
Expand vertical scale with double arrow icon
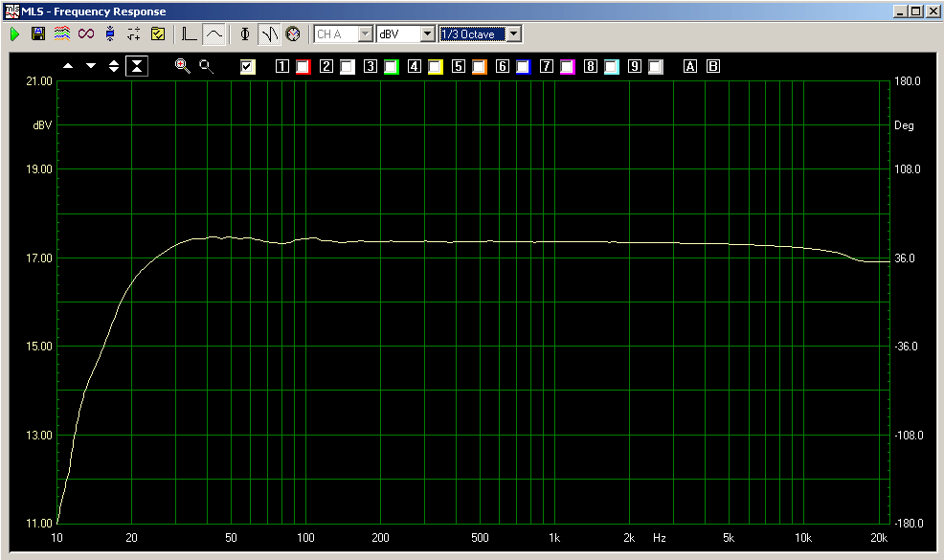(114, 66)
